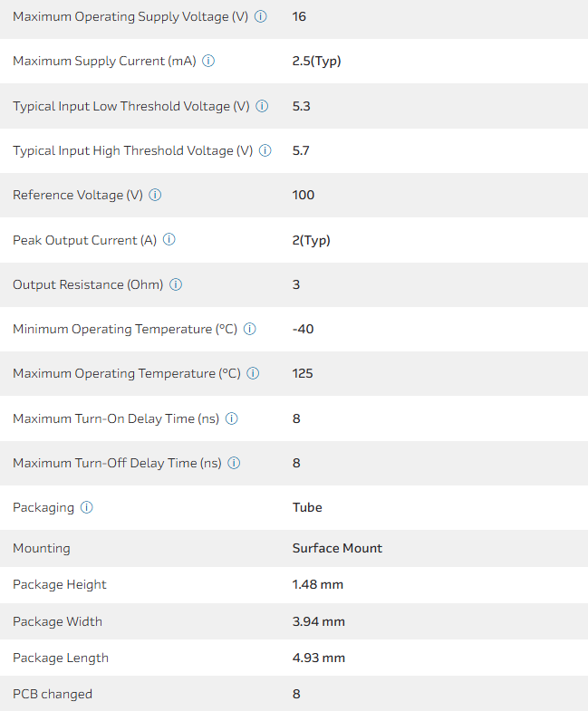Open info for Maximum Turn-On Delay Time

(x=231, y=418)
